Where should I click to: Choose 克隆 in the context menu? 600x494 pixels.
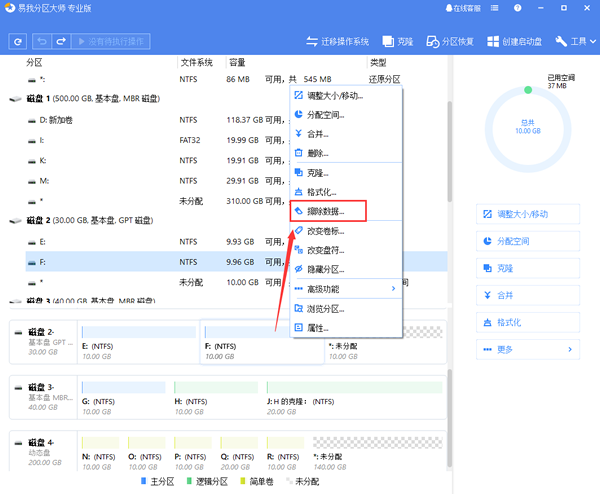click(346, 173)
